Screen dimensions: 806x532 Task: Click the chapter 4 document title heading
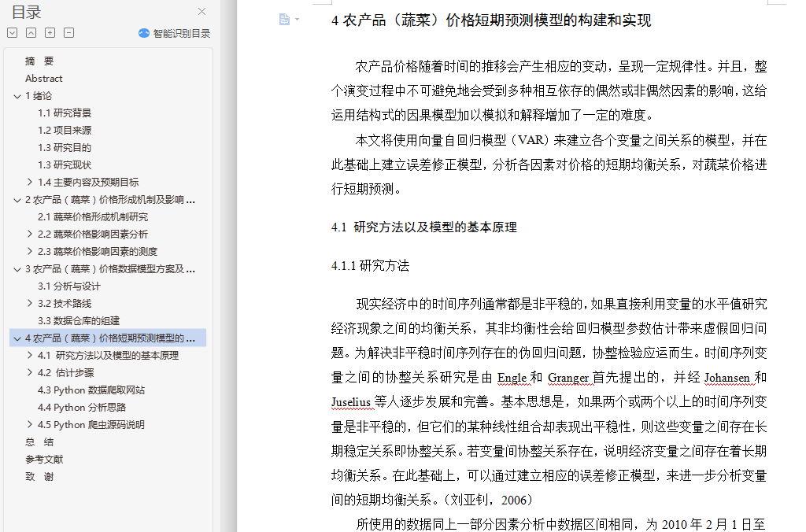coord(491,20)
